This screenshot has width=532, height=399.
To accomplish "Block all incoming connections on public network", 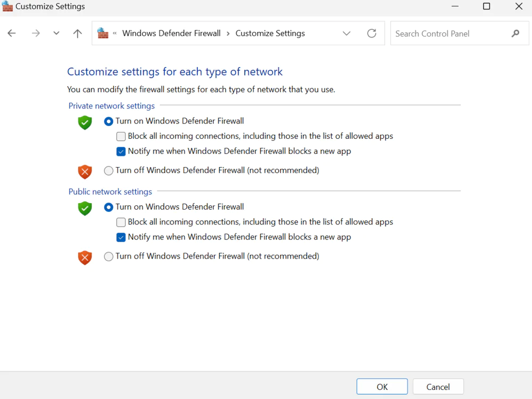I will point(121,222).
